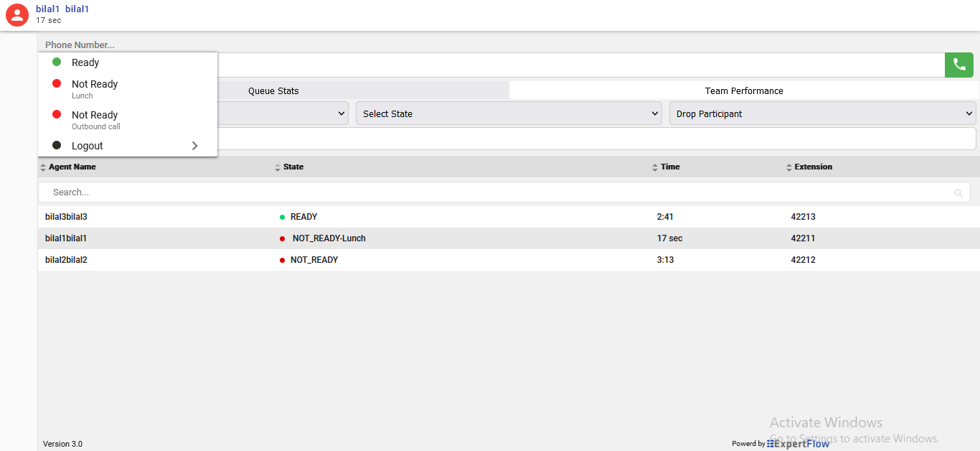Screen dimensions: 980x451
Task: Click the ExpertFlow logo in footer
Action: [x=798, y=444]
